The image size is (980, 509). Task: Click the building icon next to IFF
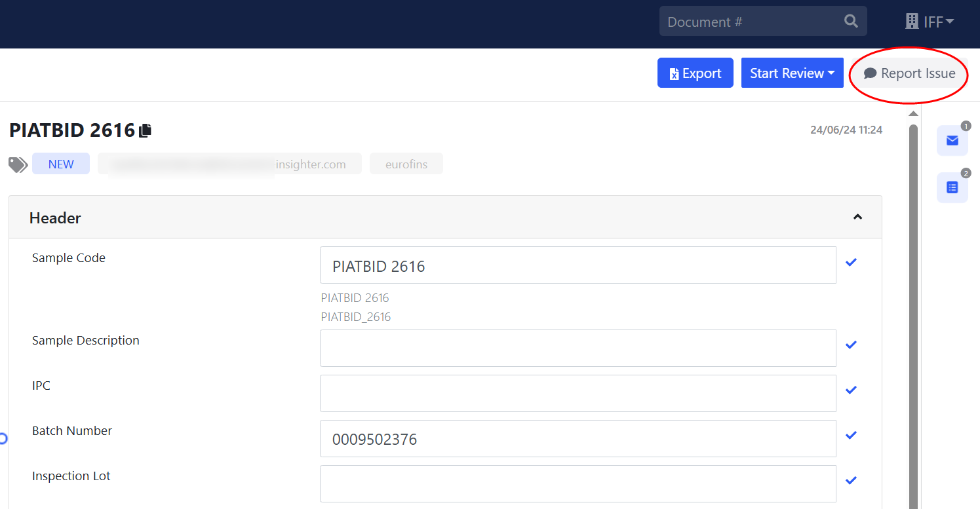click(912, 22)
